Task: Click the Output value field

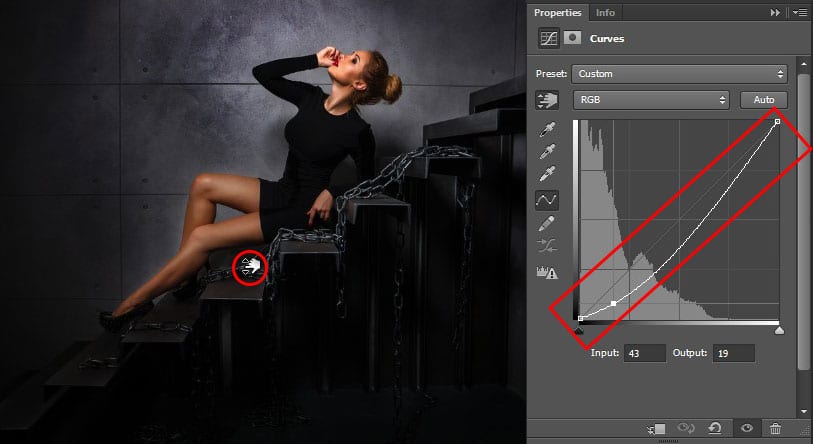Action: coord(734,353)
